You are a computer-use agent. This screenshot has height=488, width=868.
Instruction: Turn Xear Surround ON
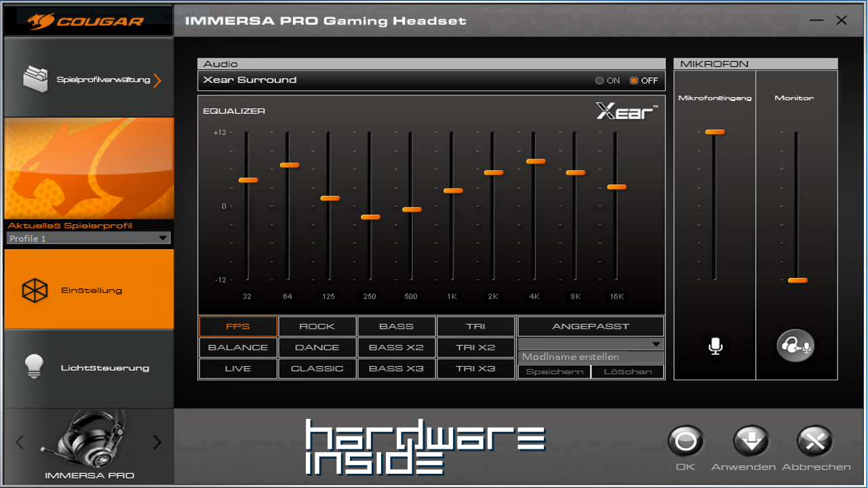pyautogui.click(x=599, y=81)
